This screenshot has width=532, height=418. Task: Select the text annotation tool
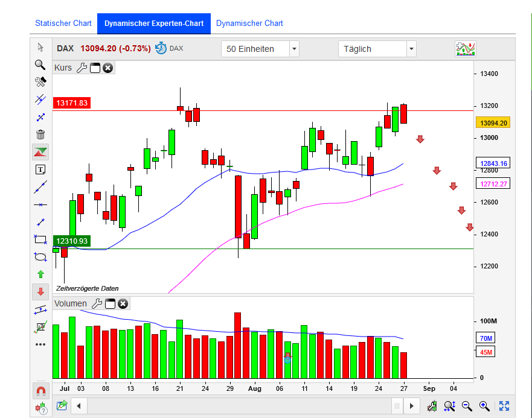click(x=40, y=169)
